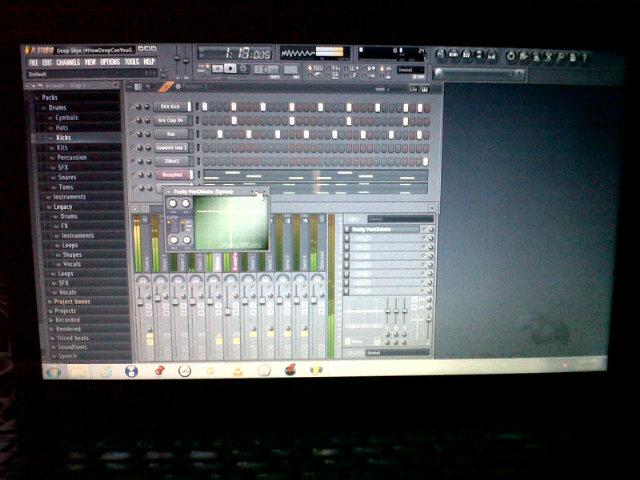Open the Mixer view icon in toolbar
The width and height of the screenshot is (640, 480).
point(491,56)
